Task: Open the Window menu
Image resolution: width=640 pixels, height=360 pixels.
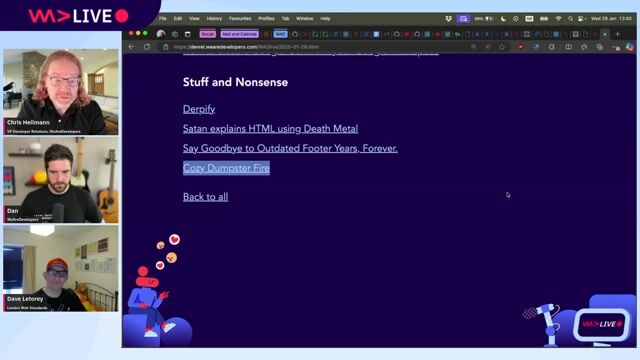Action: [x=304, y=19]
